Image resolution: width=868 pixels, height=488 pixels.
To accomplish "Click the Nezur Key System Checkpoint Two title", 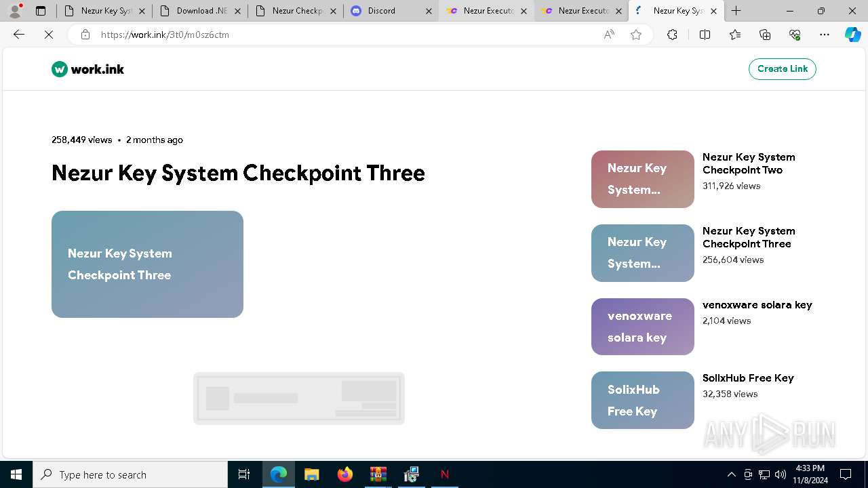I will (749, 163).
